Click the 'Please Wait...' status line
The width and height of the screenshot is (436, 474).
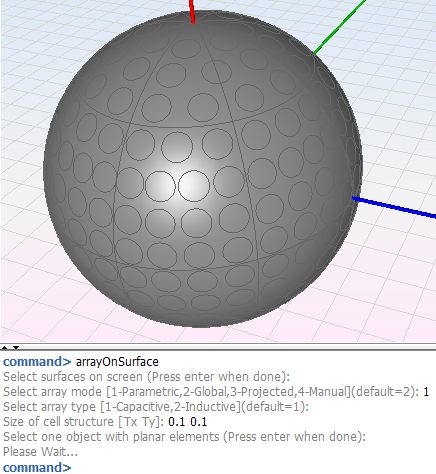tap(40, 452)
